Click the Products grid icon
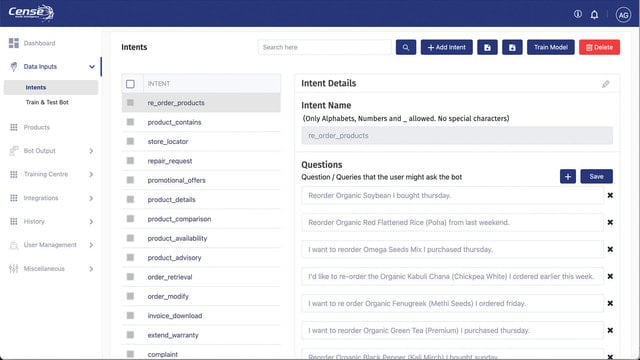640x360 pixels. (x=13, y=127)
